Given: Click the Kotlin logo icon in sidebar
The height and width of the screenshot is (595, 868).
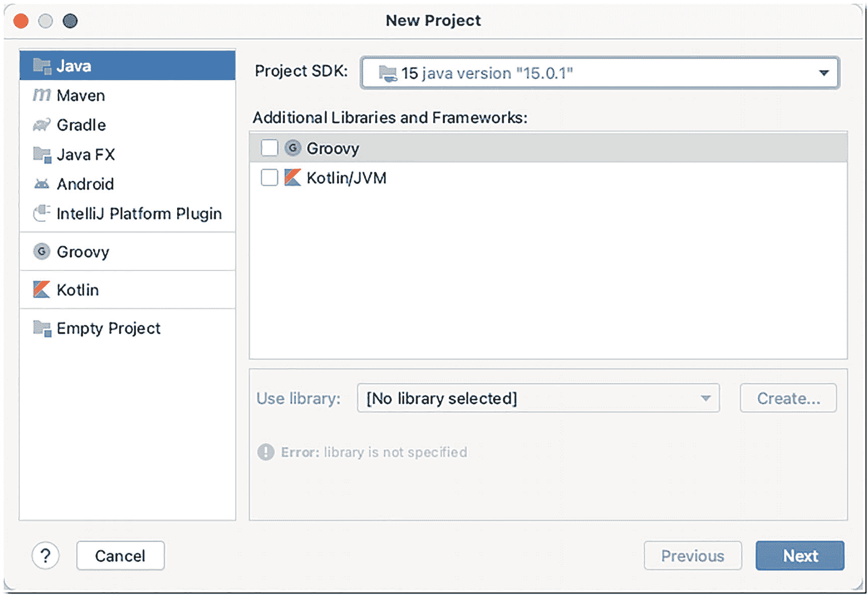Looking at the screenshot, I should tap(42, 289).
